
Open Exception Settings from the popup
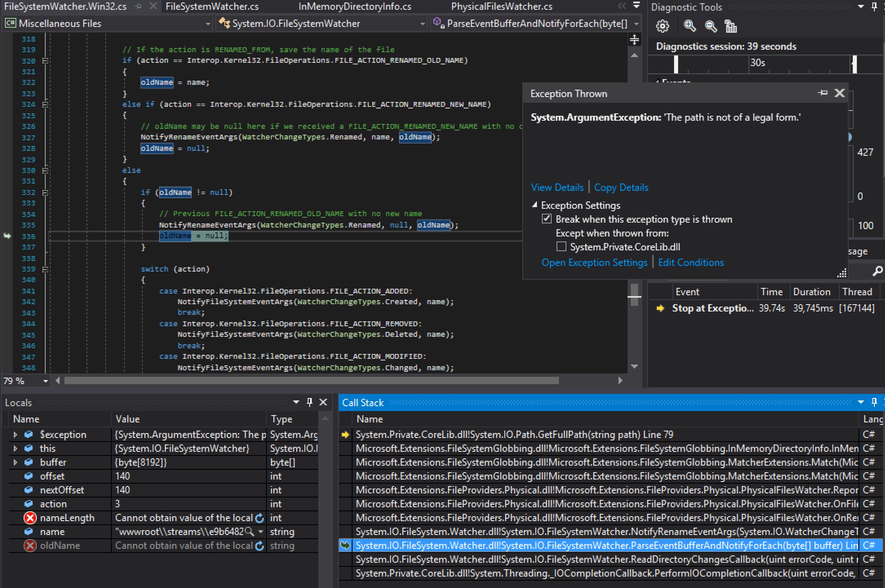point(594,262)
